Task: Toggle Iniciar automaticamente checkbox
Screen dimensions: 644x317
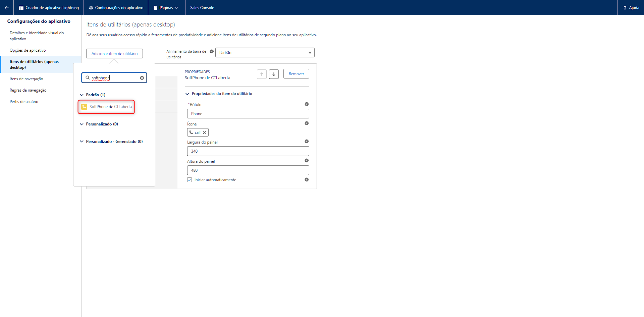Action: point(190,180)
